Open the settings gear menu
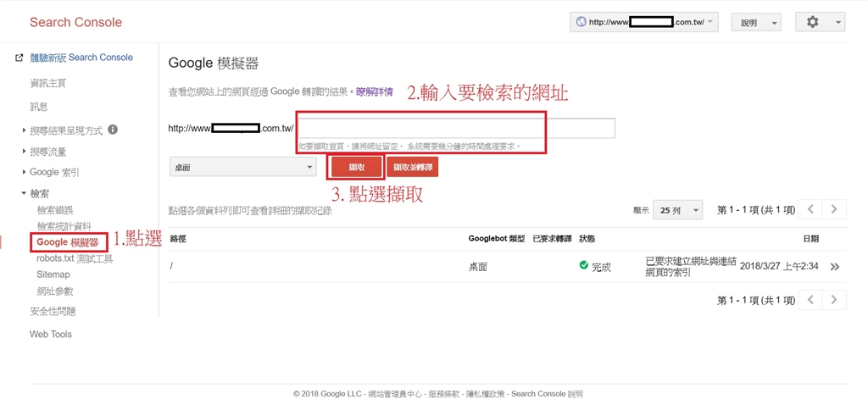868x399 pixels. 820,22
